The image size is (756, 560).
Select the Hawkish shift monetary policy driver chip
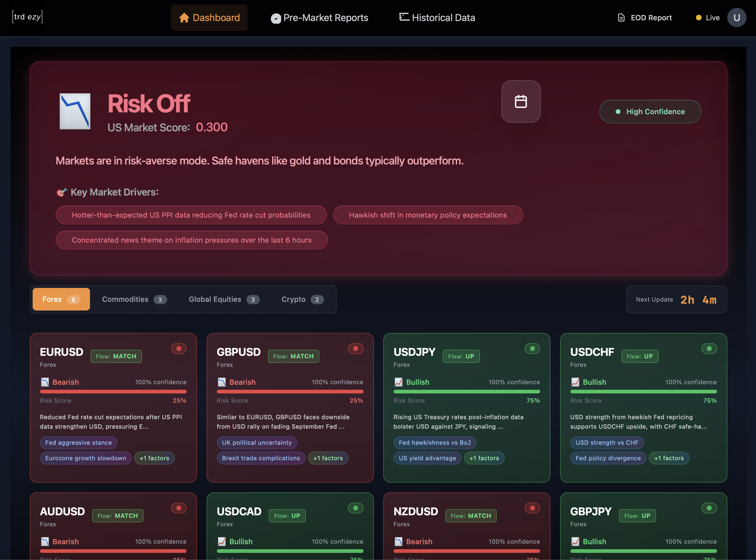coord(428,215)
